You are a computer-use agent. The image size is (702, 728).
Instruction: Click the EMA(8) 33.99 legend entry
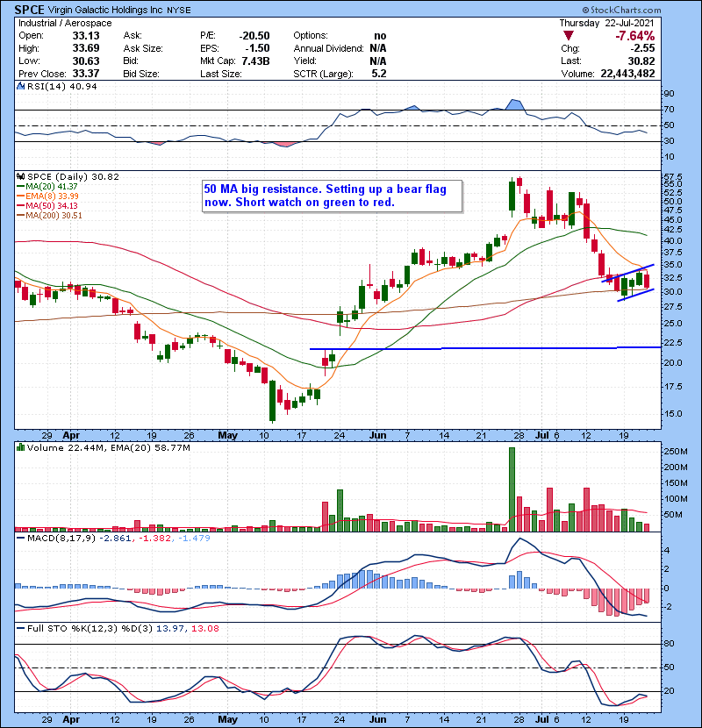pyautogui.click(x=52, y=196)
